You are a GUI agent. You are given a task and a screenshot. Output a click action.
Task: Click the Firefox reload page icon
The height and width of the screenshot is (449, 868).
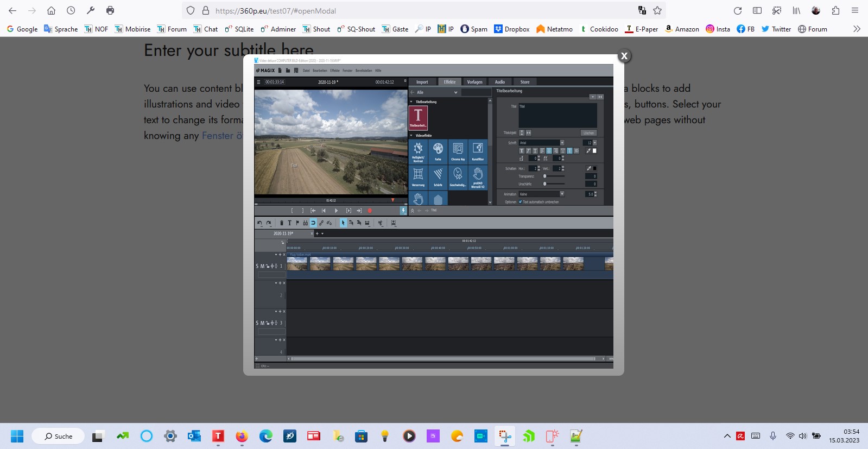737,11
